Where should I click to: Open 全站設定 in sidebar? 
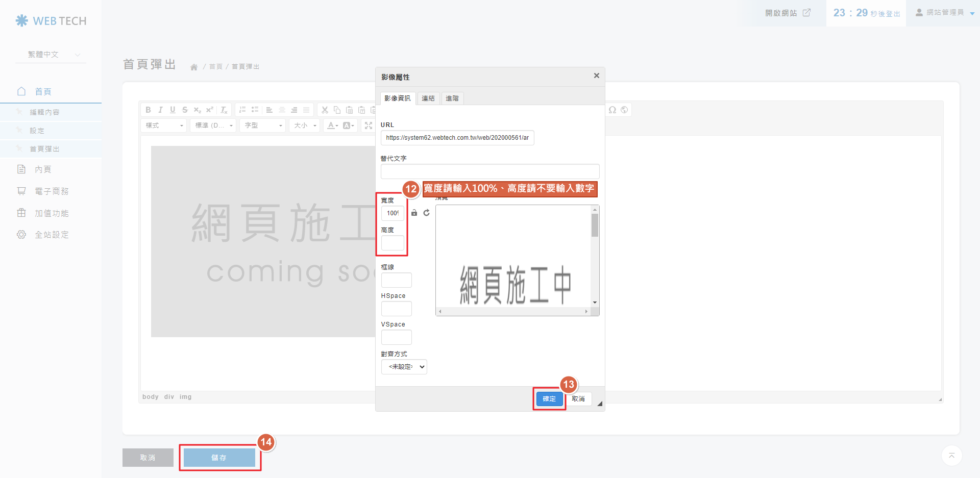[x=52, y=235]
